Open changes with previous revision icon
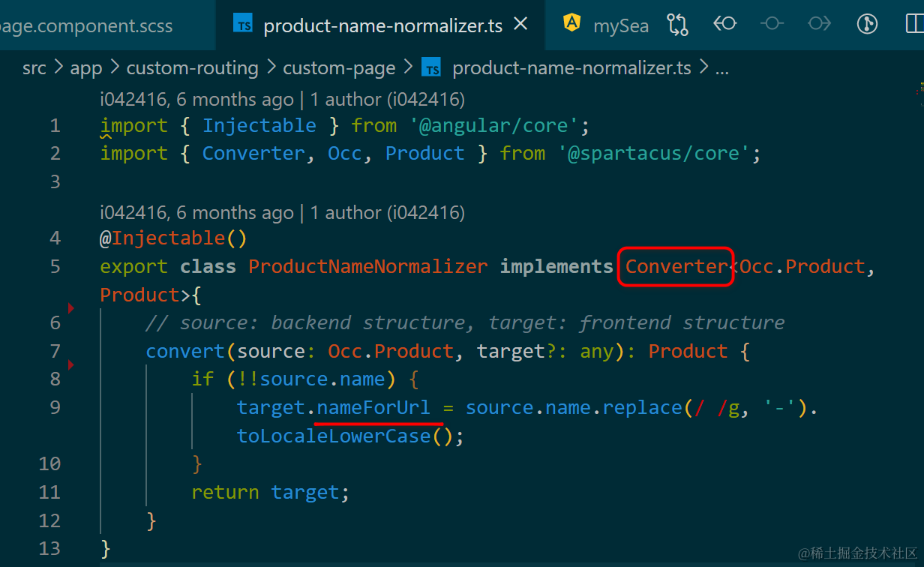Screen dimensions: 924x567 click(x=724, y=25)
